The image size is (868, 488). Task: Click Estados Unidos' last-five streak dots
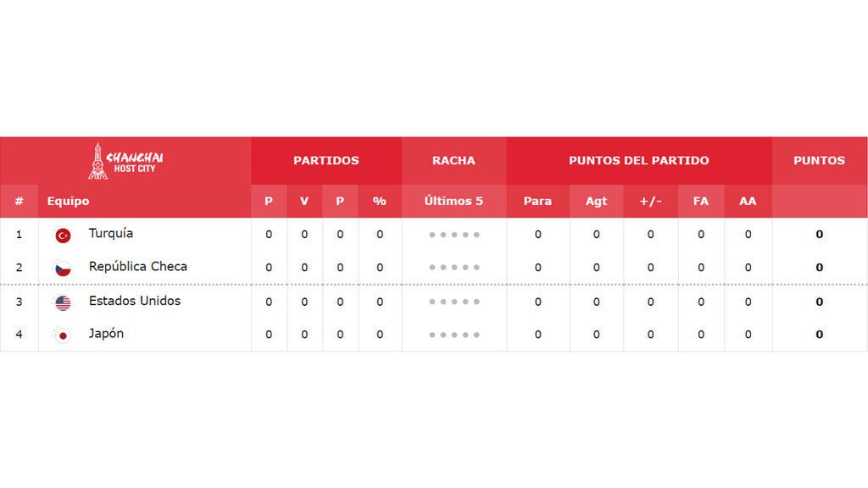click(454, 302)
